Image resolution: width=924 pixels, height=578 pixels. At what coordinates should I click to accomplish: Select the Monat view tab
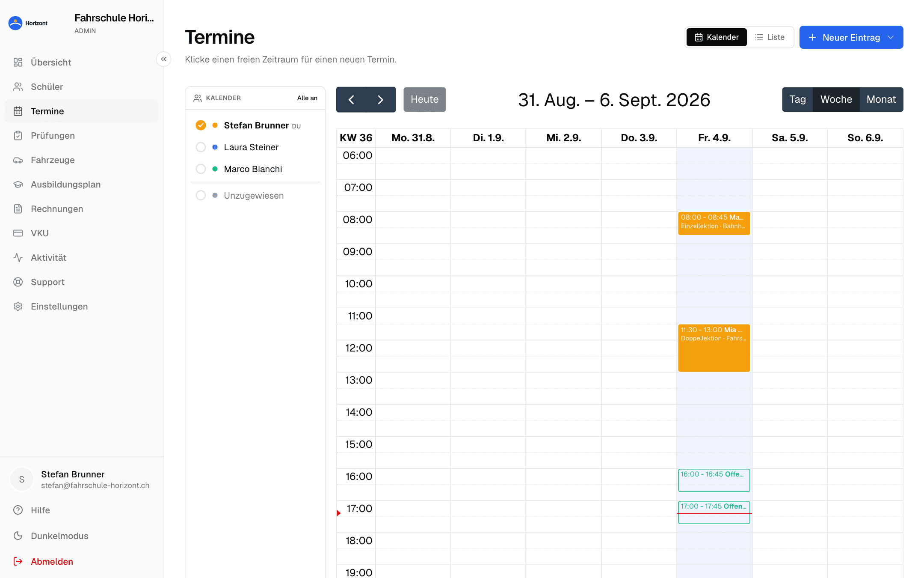pos(881,99)
